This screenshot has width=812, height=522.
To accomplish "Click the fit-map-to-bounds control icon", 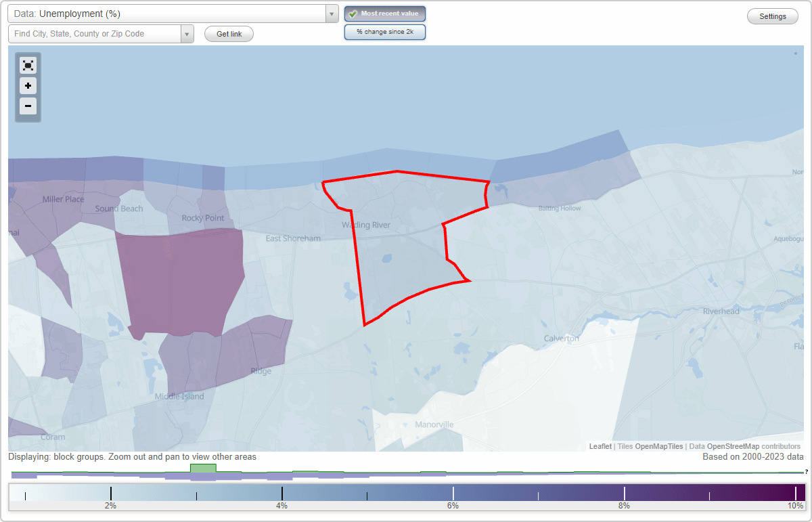I will click(x=28, y=65).
